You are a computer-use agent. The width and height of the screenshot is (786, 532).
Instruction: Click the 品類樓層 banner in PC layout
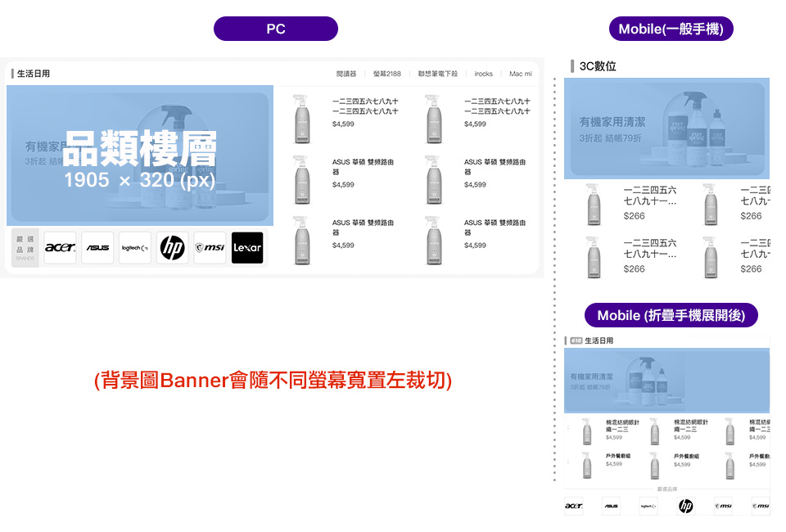(140, 156)
